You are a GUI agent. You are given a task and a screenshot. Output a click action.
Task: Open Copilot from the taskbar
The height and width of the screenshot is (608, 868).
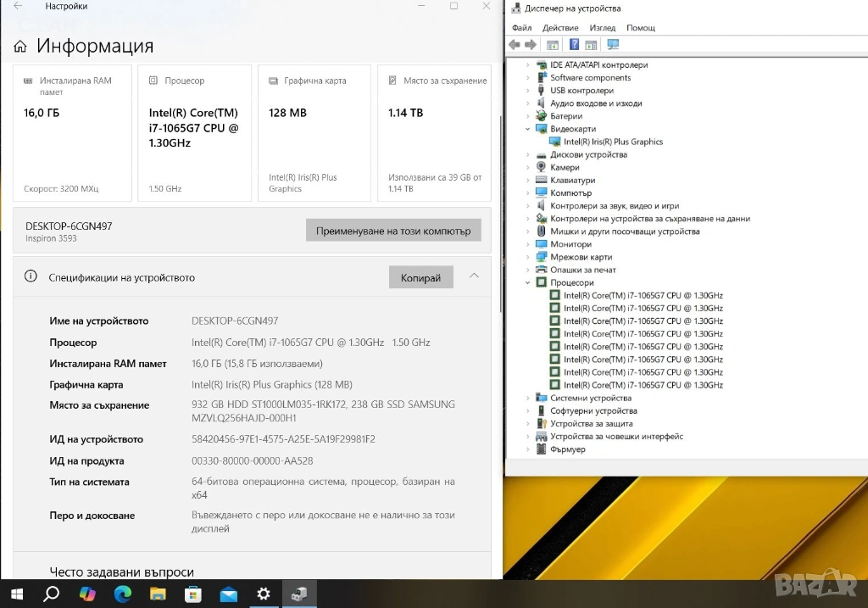pyautogui.click(x=87, y=594)
